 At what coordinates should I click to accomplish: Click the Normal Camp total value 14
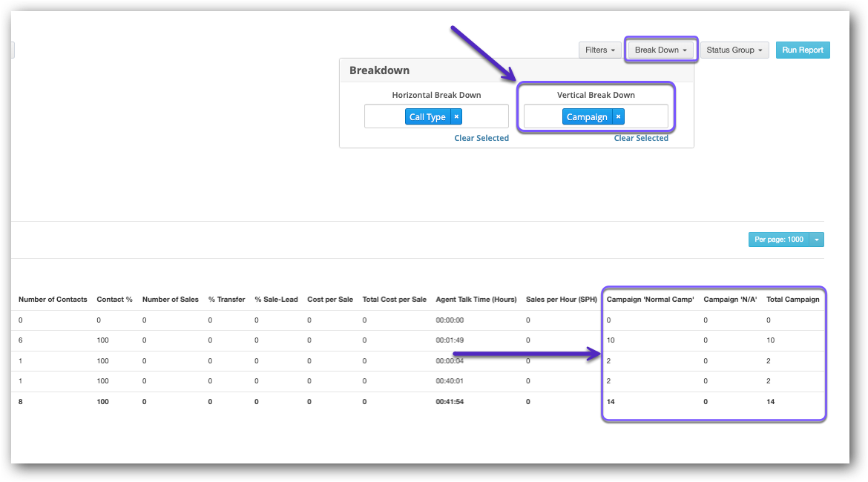point(611,402)
